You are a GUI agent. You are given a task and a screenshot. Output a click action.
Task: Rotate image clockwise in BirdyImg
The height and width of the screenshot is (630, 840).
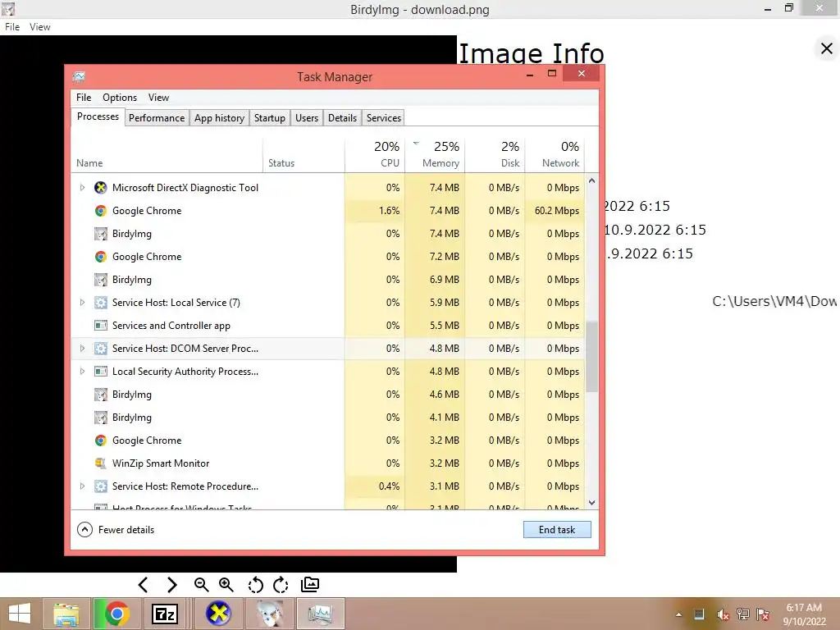281,585
